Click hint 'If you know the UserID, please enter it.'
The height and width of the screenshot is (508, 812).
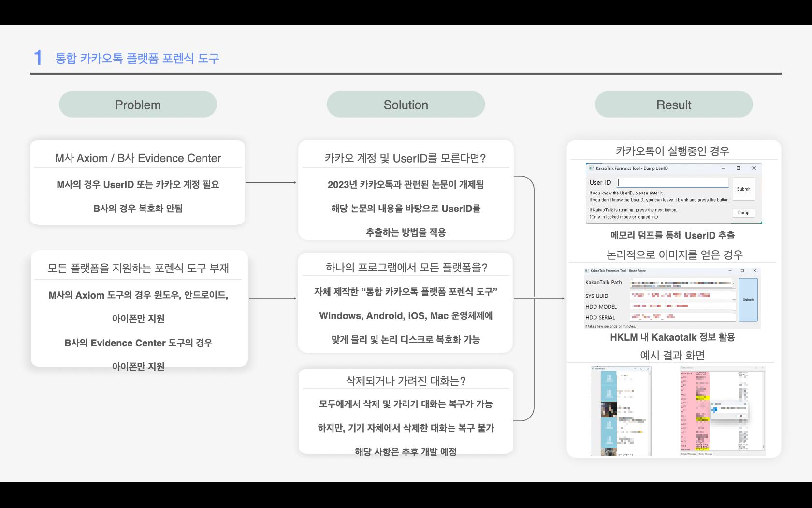click(626, 193)
